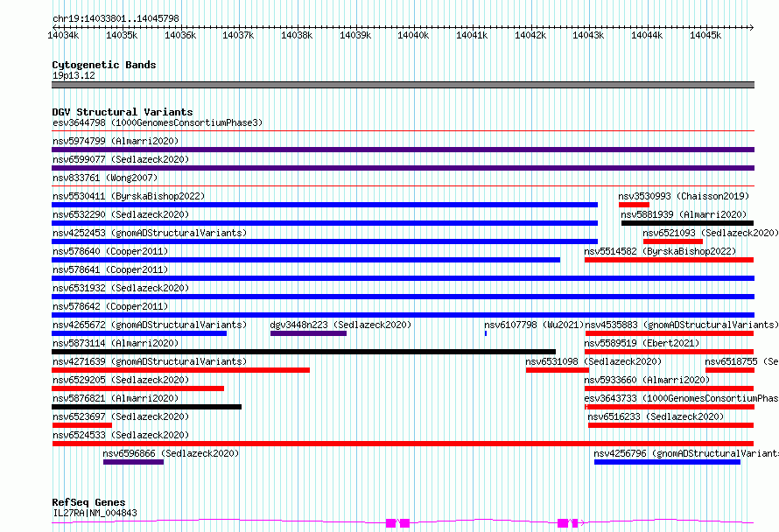779x532 pixels.
Task: Select the red nsv6516233 Sedlazeck2020 bar
Action: 670,425
